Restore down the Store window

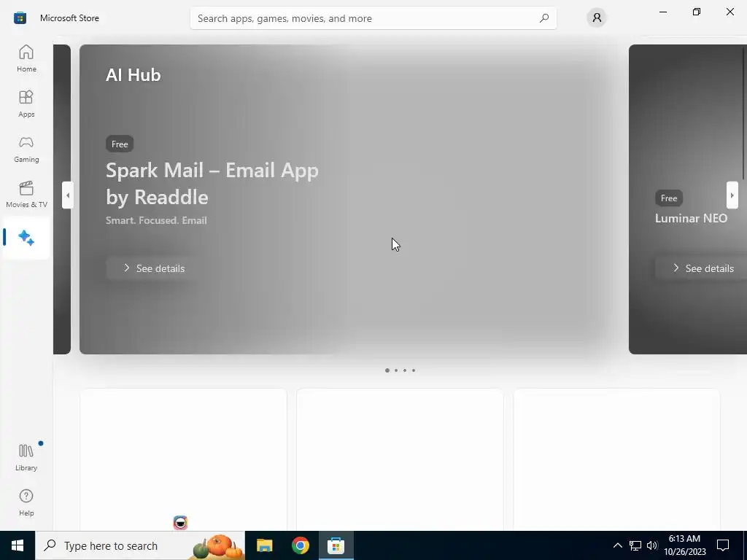click(697, 12)
